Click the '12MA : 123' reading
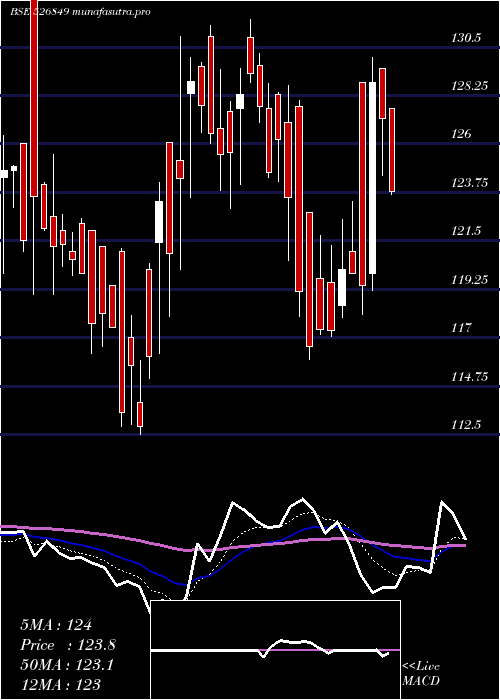 (x=60, y=684)
